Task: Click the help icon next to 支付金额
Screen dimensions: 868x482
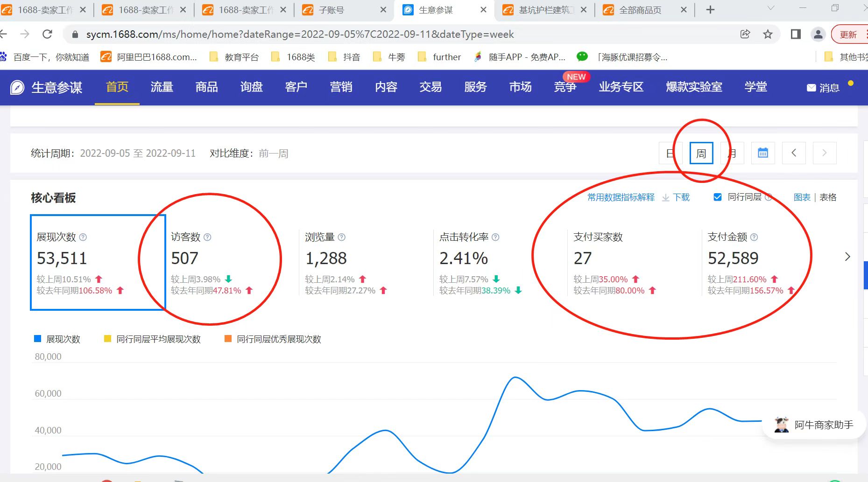Action: coord(754,237)
